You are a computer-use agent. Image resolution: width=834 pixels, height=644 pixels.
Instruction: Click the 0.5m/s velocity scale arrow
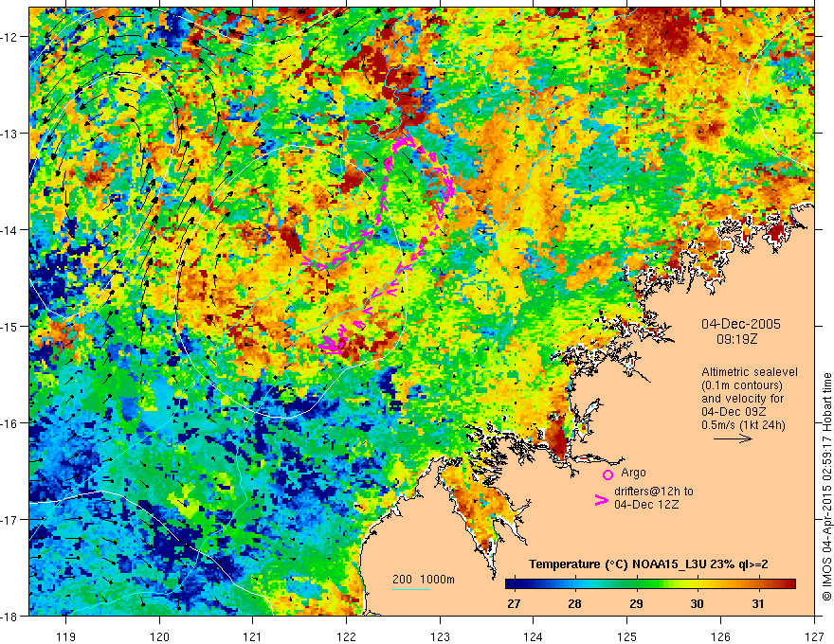[x=733, y=438]
